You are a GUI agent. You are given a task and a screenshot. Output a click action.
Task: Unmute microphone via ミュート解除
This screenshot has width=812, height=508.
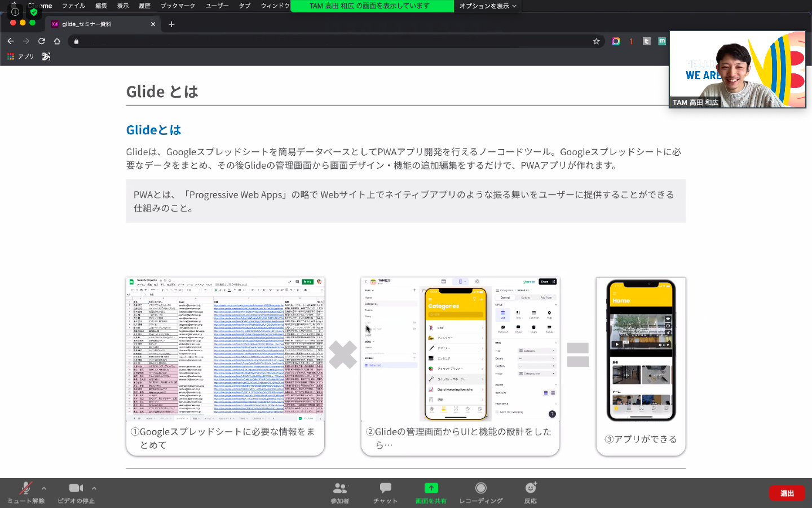[x=25, y=493]
